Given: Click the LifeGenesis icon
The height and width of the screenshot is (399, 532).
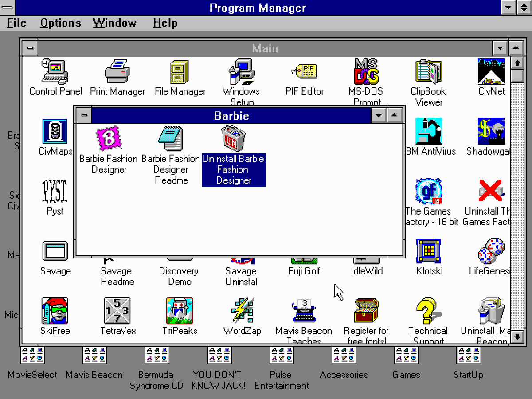Looking at the screenshot, I should [491, 251].
